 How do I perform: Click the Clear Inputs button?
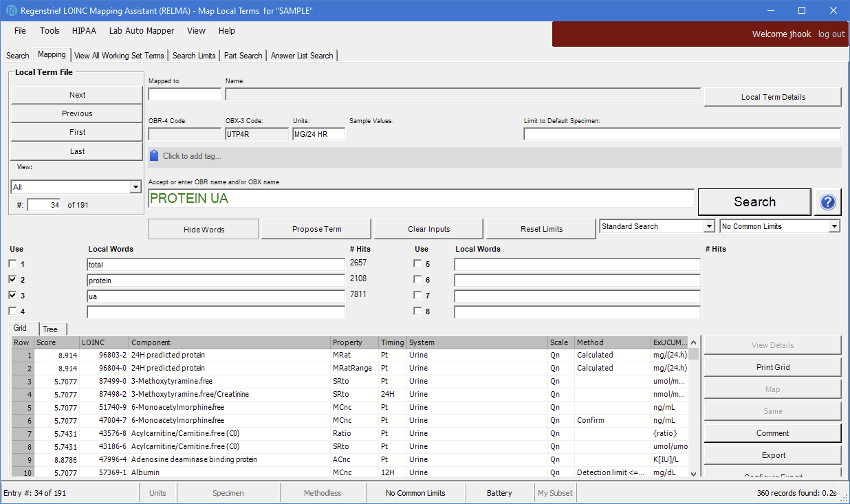tap(428, 229)
